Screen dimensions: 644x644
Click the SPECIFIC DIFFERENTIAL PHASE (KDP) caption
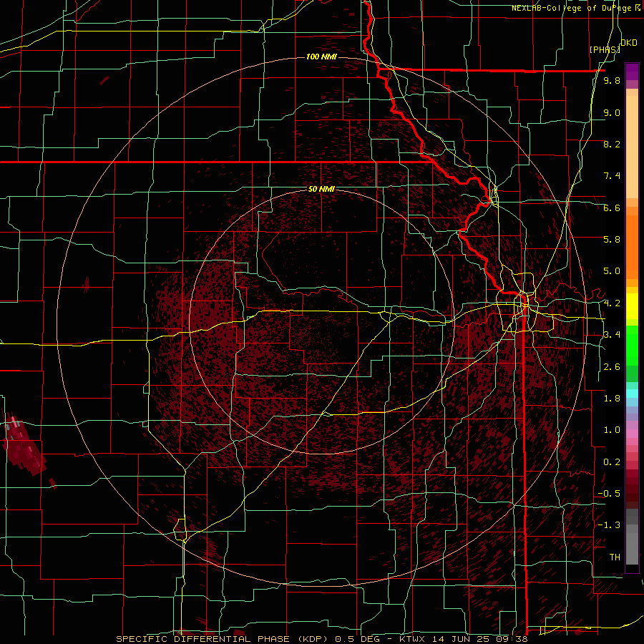coord(223,639)
